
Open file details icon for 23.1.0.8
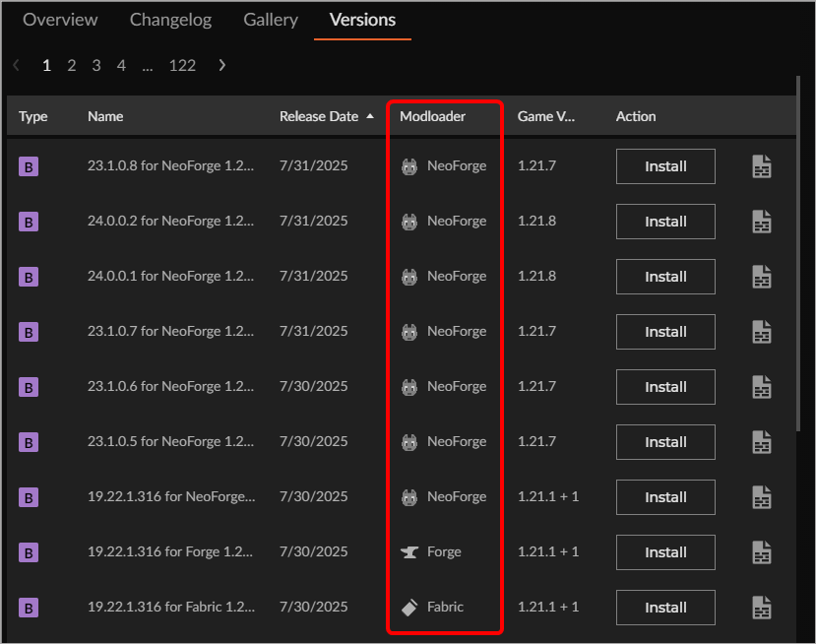(x=762, y=166)
